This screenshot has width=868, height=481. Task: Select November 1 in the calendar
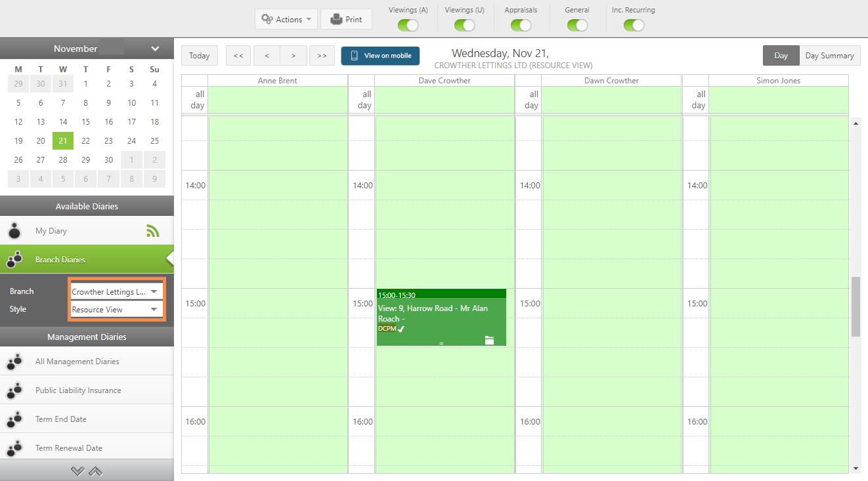[x=86, y=83]
